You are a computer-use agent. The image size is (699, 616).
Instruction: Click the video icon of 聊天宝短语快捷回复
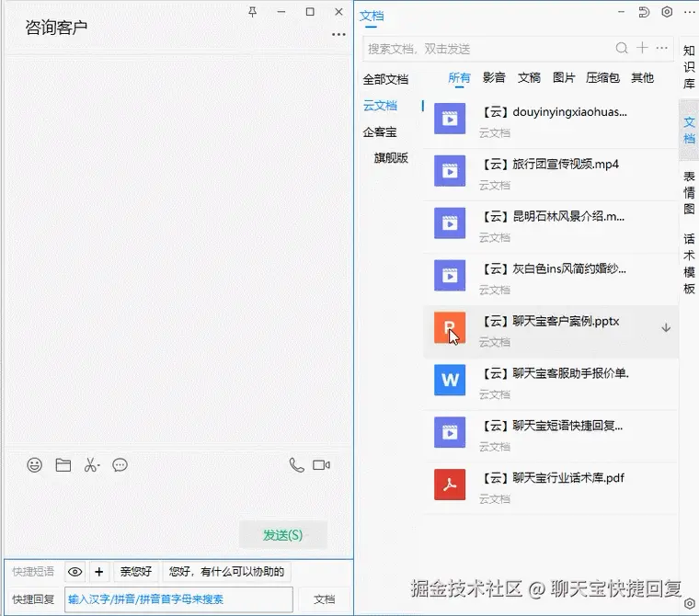450,432
